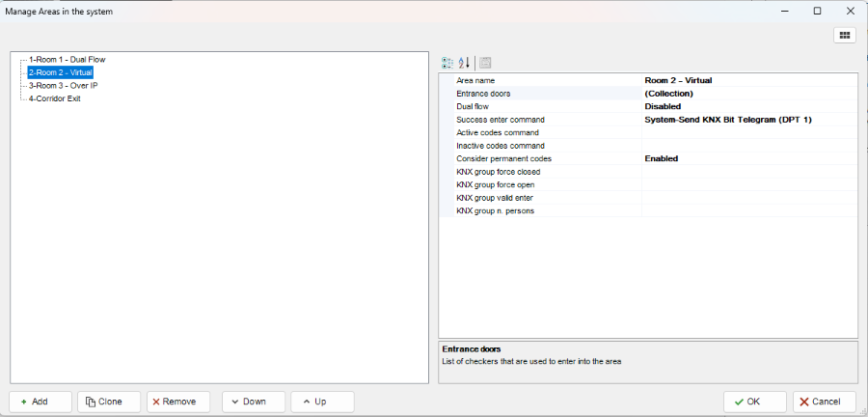Remove the selected area
The height and width of the screenshot is (417, 868).
(x=178, y=402)
